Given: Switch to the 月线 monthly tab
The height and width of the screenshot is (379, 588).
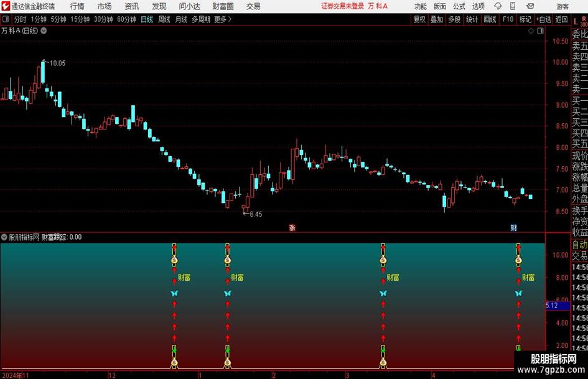Looking at the screenshot, I should point(182,19).
